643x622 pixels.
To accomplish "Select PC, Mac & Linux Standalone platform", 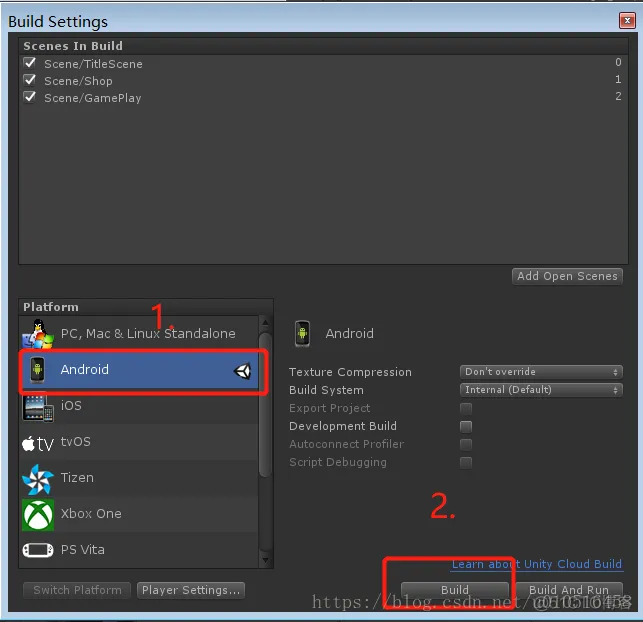I will (x=140, y=333).
